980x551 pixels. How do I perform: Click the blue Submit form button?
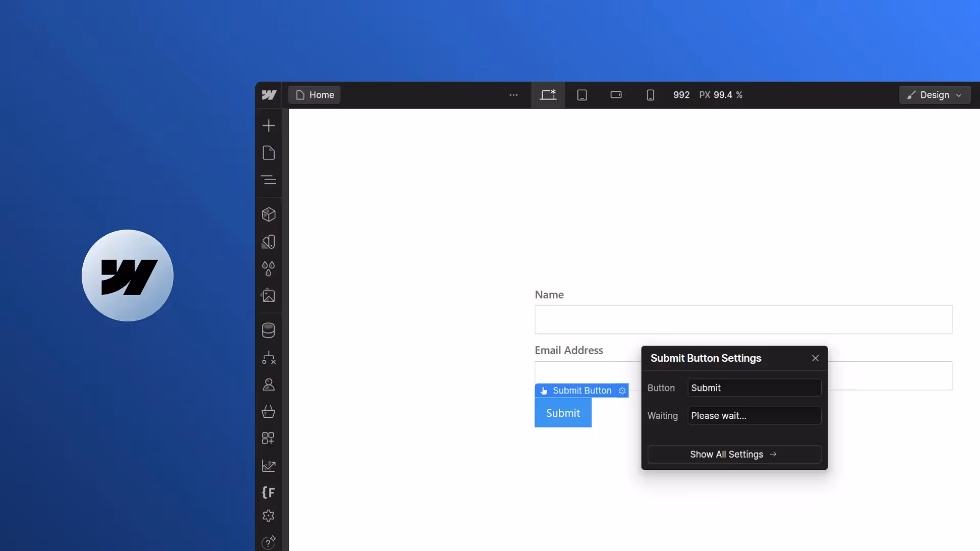pyautogui.click(x=563, y=413)
